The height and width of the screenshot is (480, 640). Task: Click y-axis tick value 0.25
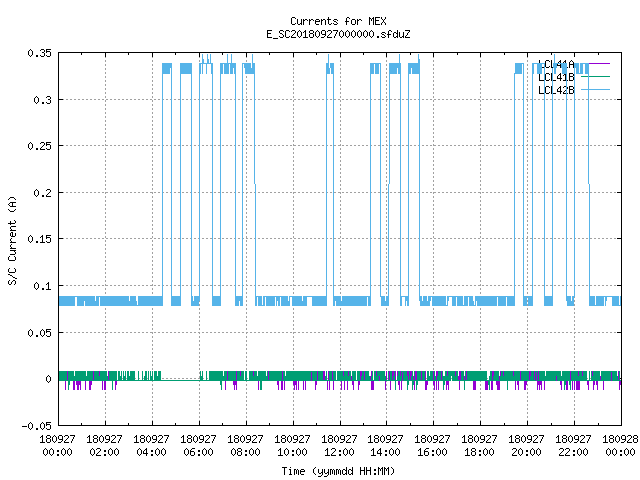[40, 146]
